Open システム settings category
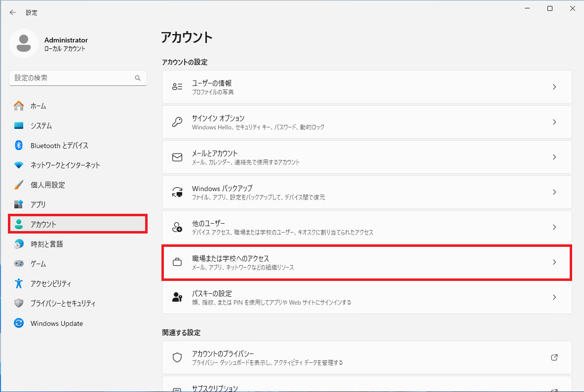Image resolution: width=584 pixels, height=392 pixels. 78,125
